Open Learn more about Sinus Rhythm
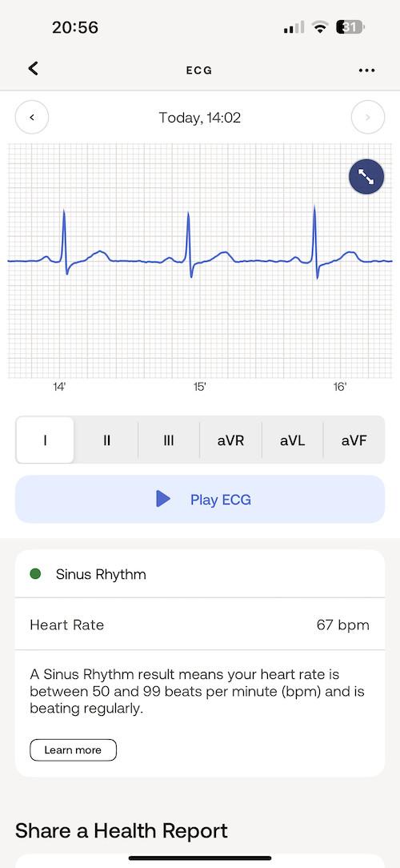Image resolution: width=400 pixels, height=868 pixels. click(73, 750)
